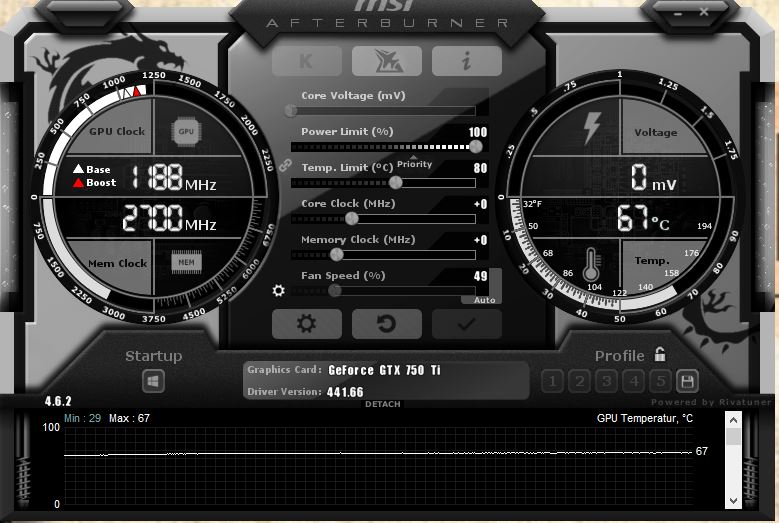Viewport: 779px width, 523px height.
Task: Toggle Apply at Windows Startup button
Action: click(x=153, y=381)
